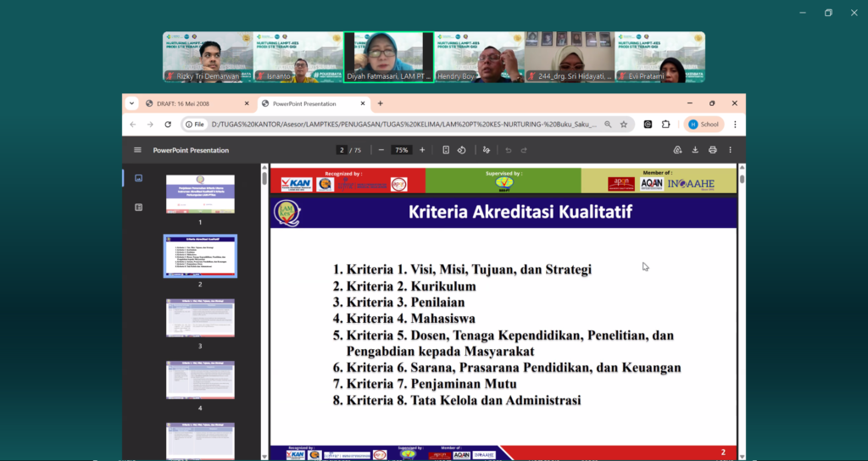
Task: Open the tab search dropdown arrow
Action: pos(131,103)
